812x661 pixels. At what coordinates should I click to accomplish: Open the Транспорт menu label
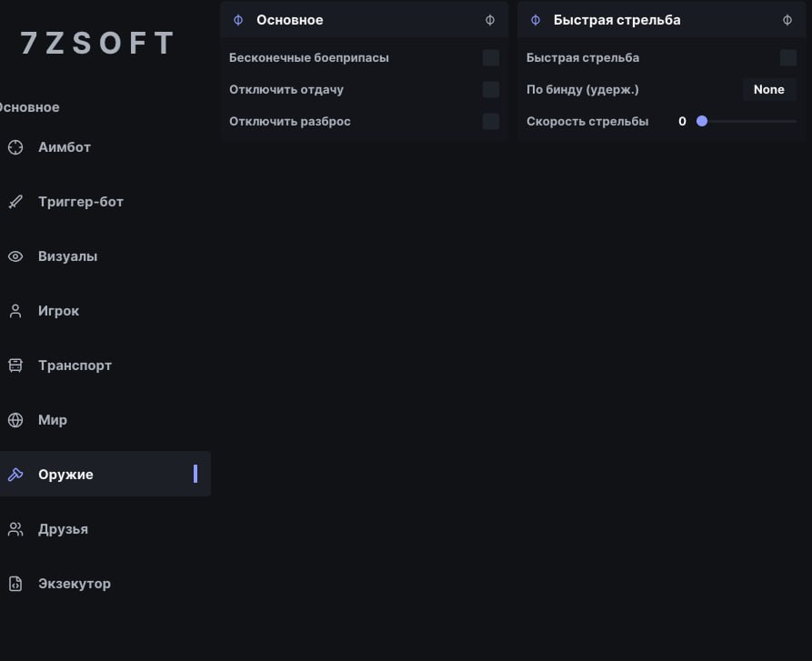(75, 366)
